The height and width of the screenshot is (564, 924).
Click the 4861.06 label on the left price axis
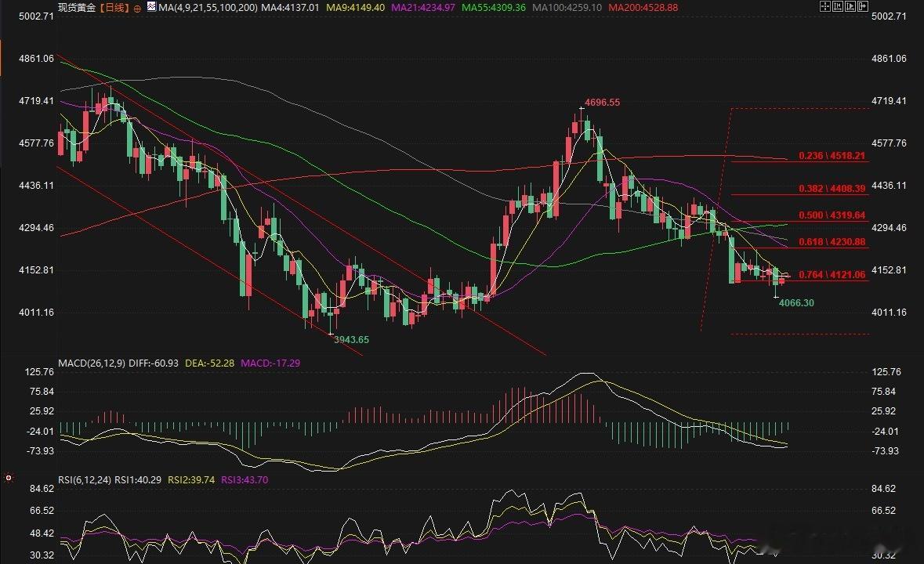click(x=37, y=59)
